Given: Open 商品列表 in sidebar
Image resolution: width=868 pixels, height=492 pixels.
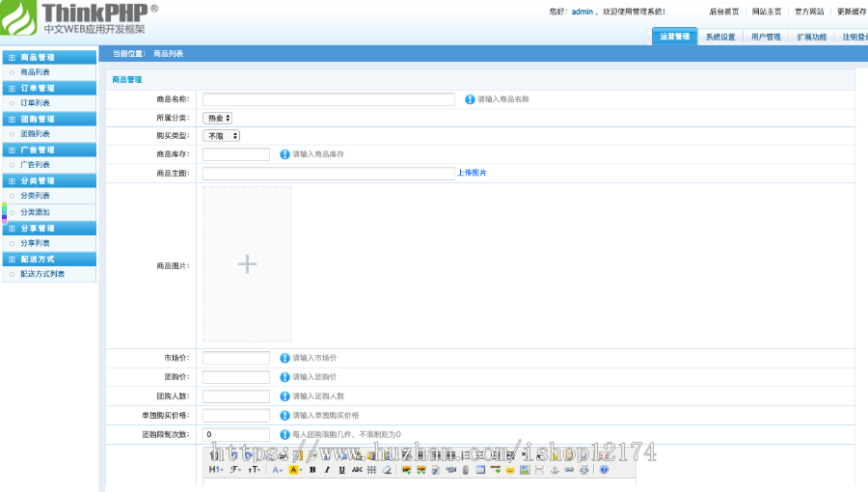Looking at the screenshot, I should [x=35, y=72].
